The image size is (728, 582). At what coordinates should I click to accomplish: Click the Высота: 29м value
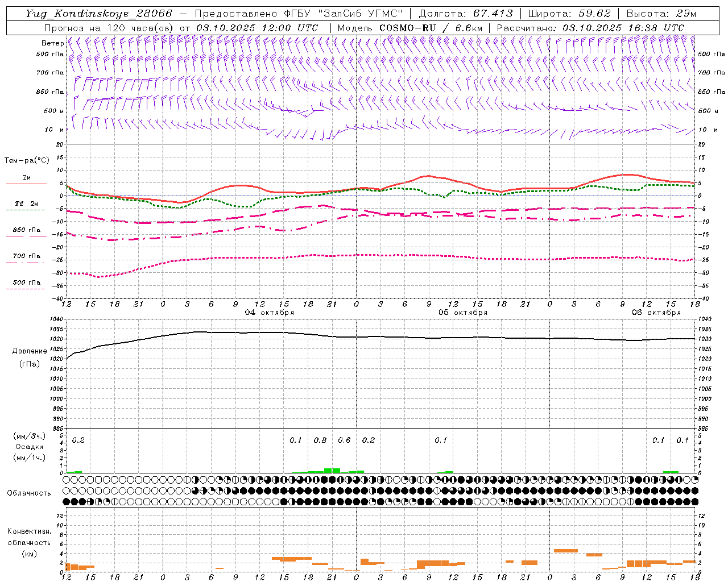pos(661,14)
